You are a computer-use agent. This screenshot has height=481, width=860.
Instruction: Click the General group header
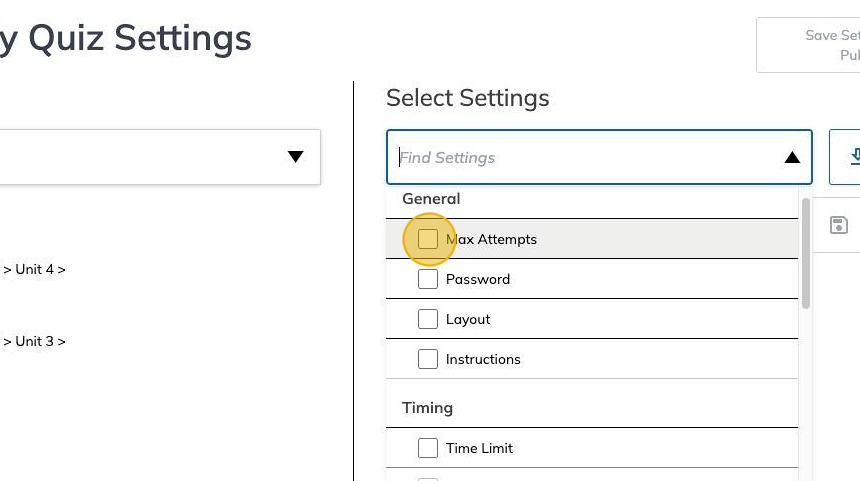(431, 199)
